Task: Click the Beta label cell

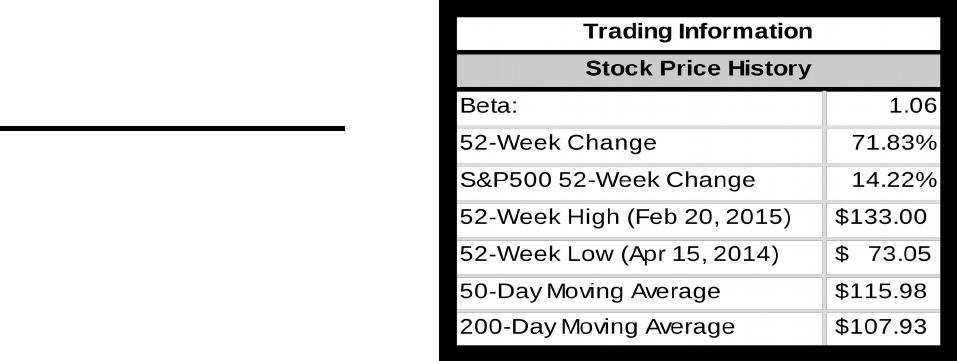Action: coord(641,108)
